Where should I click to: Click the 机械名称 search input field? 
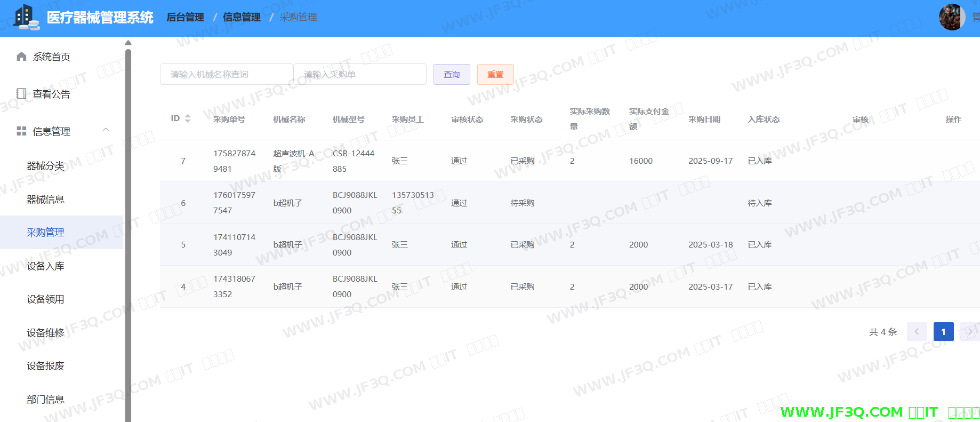[x=226, y=75]
